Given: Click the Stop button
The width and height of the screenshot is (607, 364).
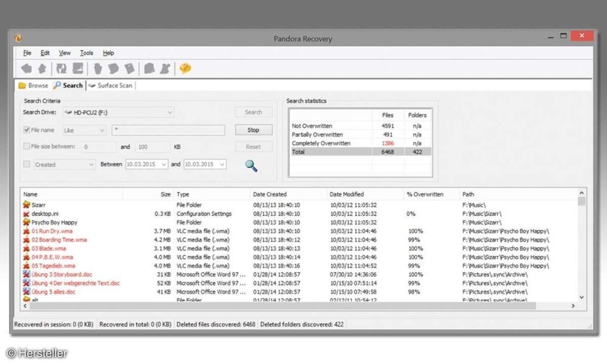Looking at the screenshot, I should [x=253, y=130].
